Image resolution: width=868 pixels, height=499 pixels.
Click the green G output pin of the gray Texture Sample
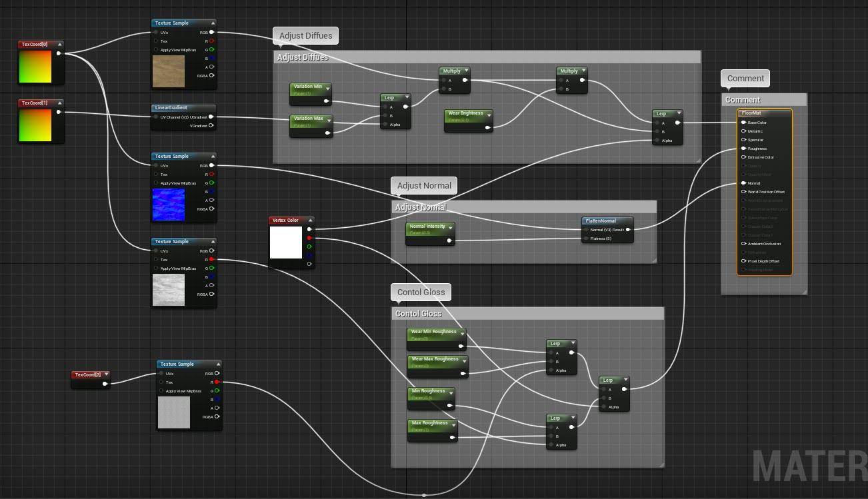pos(212,267)
